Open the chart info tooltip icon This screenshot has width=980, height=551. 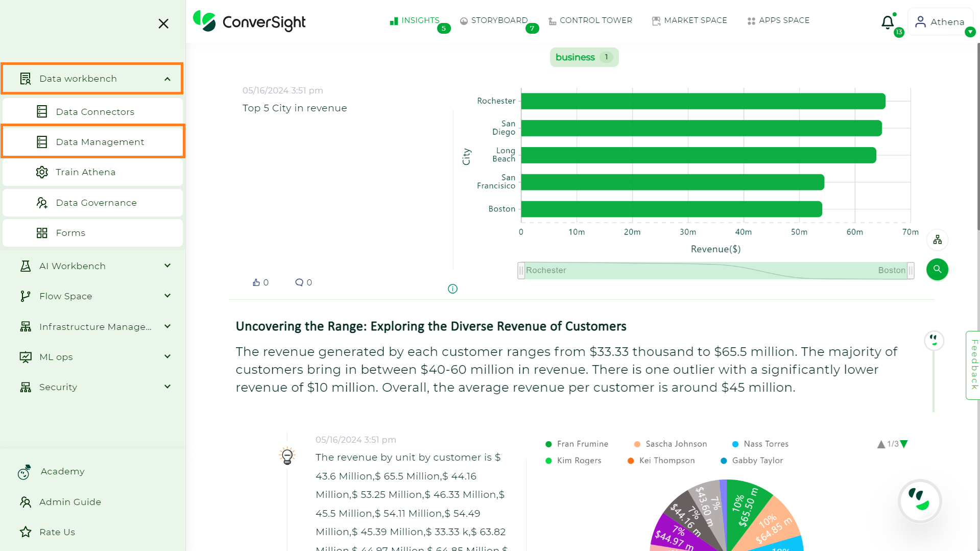coord(452,289)
